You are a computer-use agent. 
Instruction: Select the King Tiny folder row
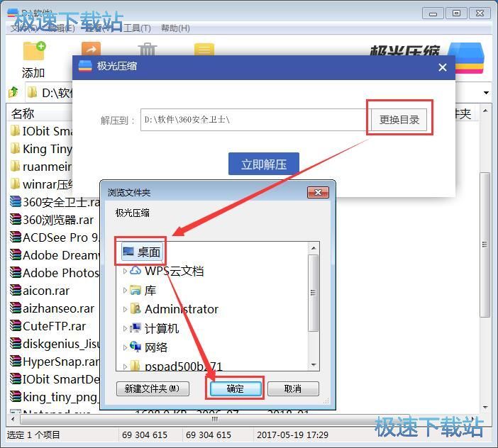point(41,149)
